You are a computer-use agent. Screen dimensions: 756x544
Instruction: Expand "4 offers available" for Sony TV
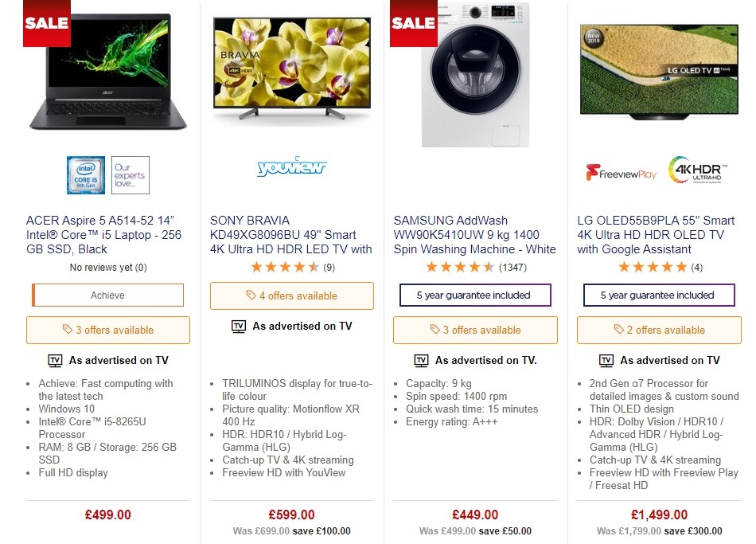[x=291, y=295]
